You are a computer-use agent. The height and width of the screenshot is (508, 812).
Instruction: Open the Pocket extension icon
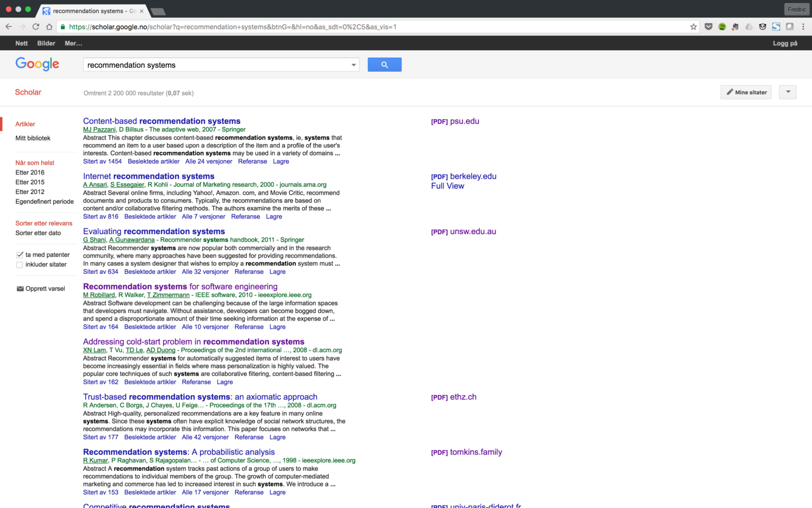click(708, 27)
